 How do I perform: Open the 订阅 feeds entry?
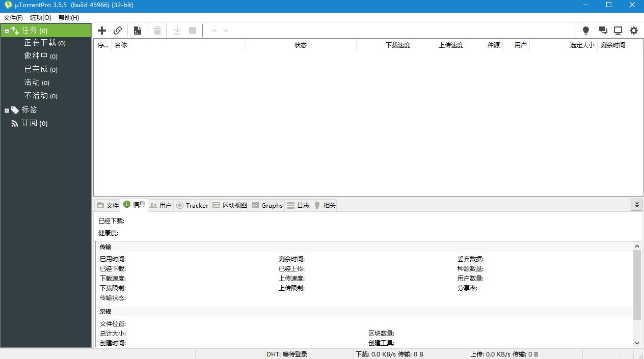click(x=34, y=123)
